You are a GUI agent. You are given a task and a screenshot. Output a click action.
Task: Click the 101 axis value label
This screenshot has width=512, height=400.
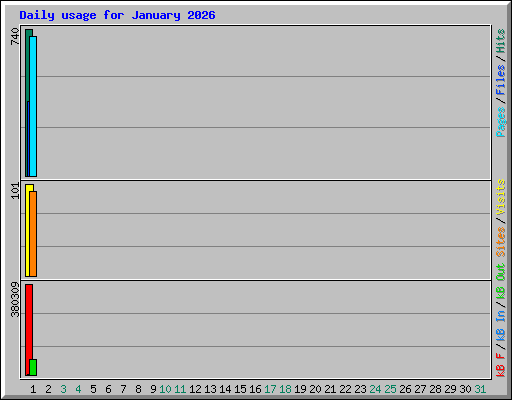[15, 191]
